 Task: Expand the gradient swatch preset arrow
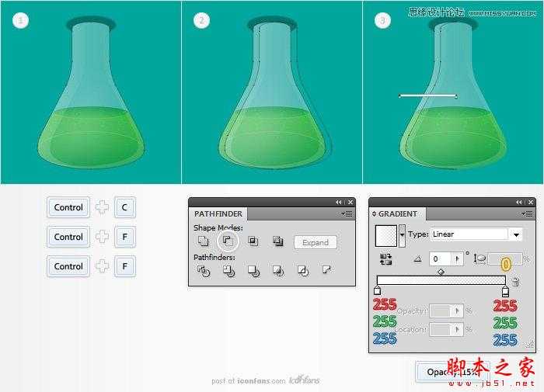402,235
